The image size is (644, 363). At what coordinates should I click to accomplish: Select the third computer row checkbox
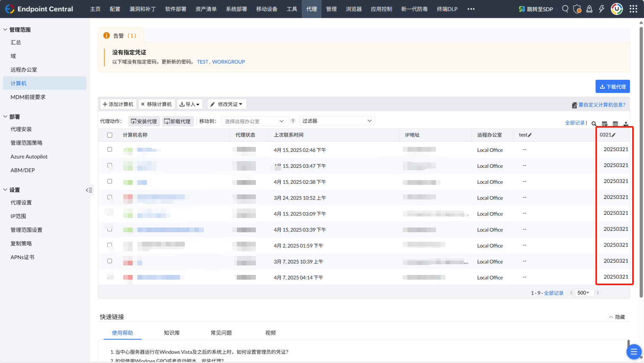[110, 181]
